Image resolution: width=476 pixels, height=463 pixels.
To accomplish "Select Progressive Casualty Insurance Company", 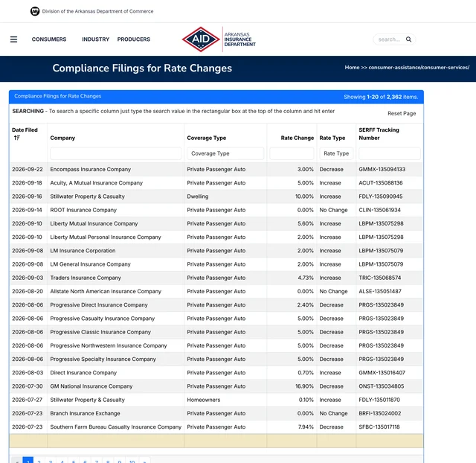I will [x=103, y=319].
